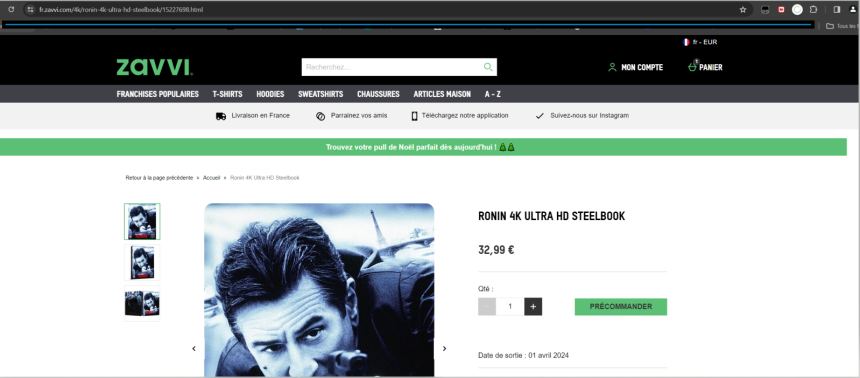Click the Mon Compte person icon
The image size is (860, 378).
pos(612,67)
